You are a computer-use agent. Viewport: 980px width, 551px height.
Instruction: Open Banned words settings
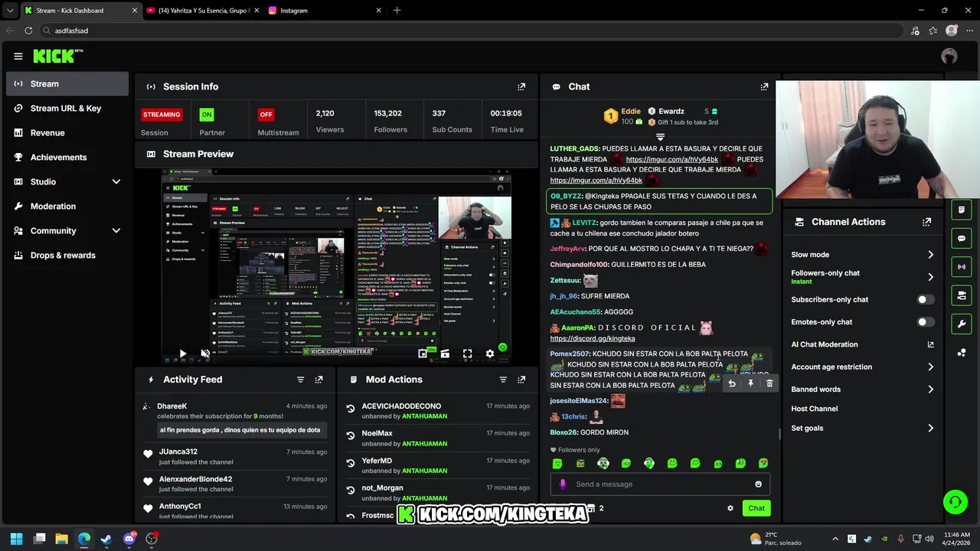point(863,390)
